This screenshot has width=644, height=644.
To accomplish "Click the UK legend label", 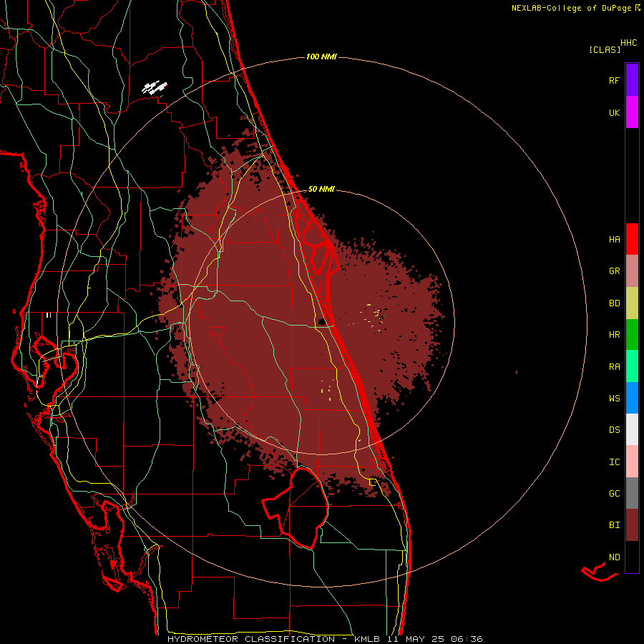I will (615, 113).
